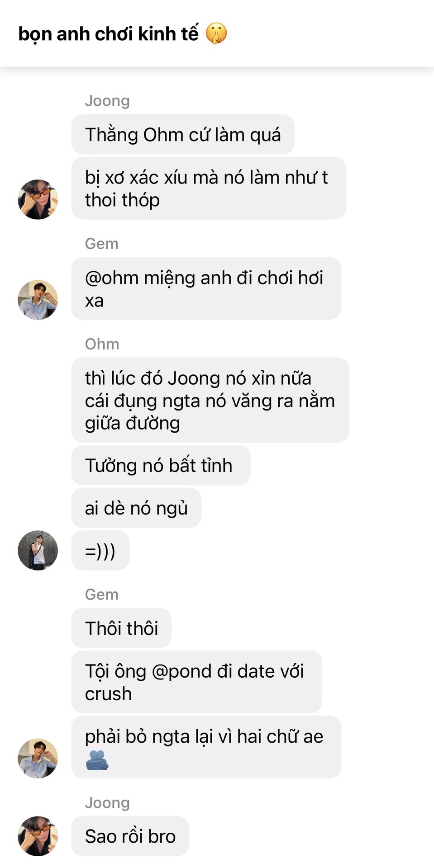The height and width of the screenshot is (868, 434).
Task: Open the group chat title "bọn anh chơi kinh tế"
Action: (x=108, y=34)
